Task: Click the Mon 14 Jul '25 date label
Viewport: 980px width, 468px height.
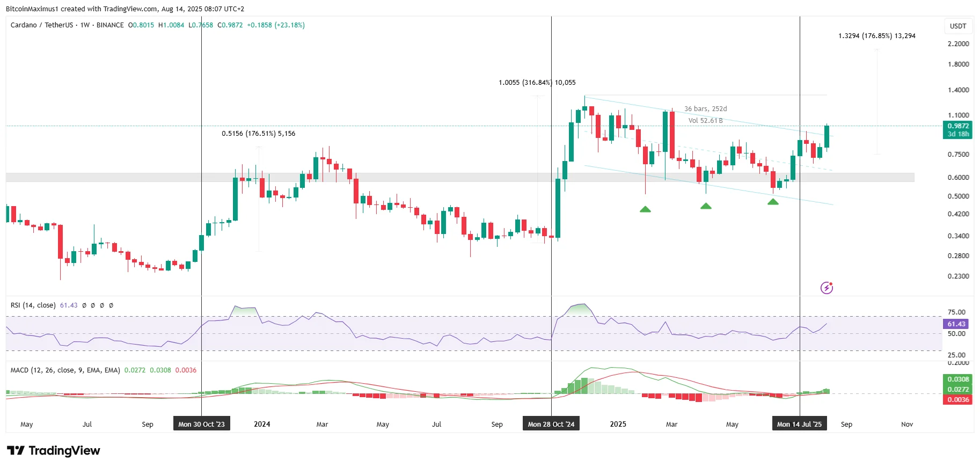Action: 800,424
